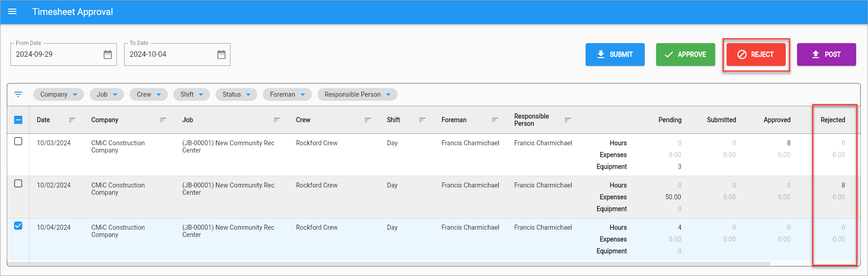Image resolution: width=868 pixels, height=276 pixels.
Task: Click Company column sort icon
Action: point(163,120)
